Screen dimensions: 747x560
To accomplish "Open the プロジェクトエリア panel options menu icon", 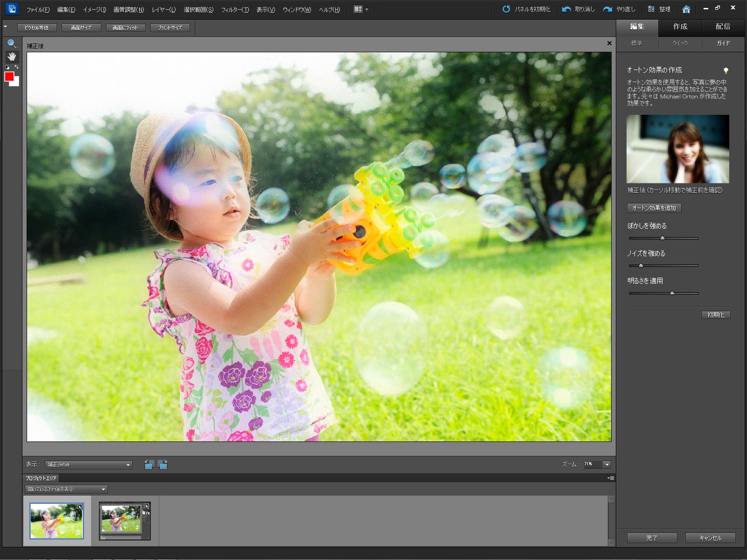I will click(611, 478).
